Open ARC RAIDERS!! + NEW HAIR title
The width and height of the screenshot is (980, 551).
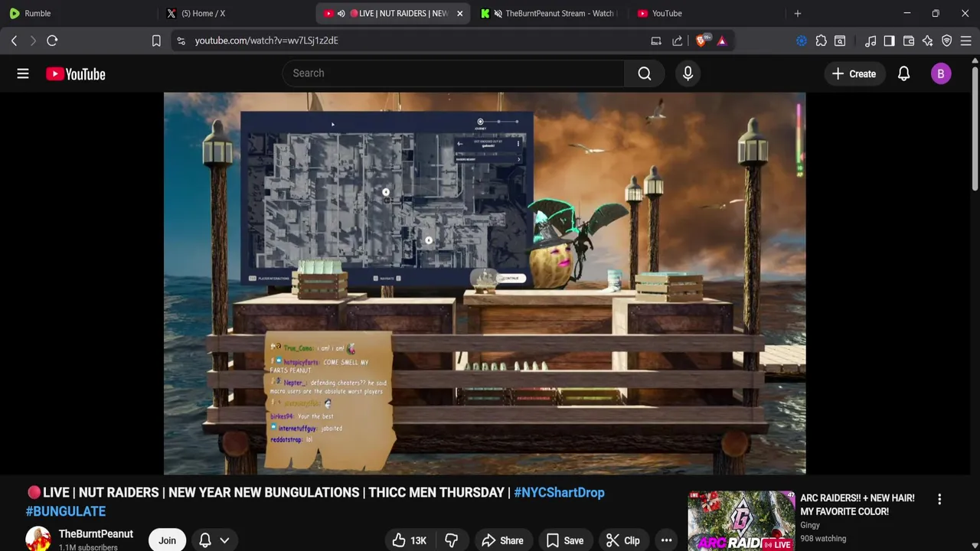coord(857,504)
